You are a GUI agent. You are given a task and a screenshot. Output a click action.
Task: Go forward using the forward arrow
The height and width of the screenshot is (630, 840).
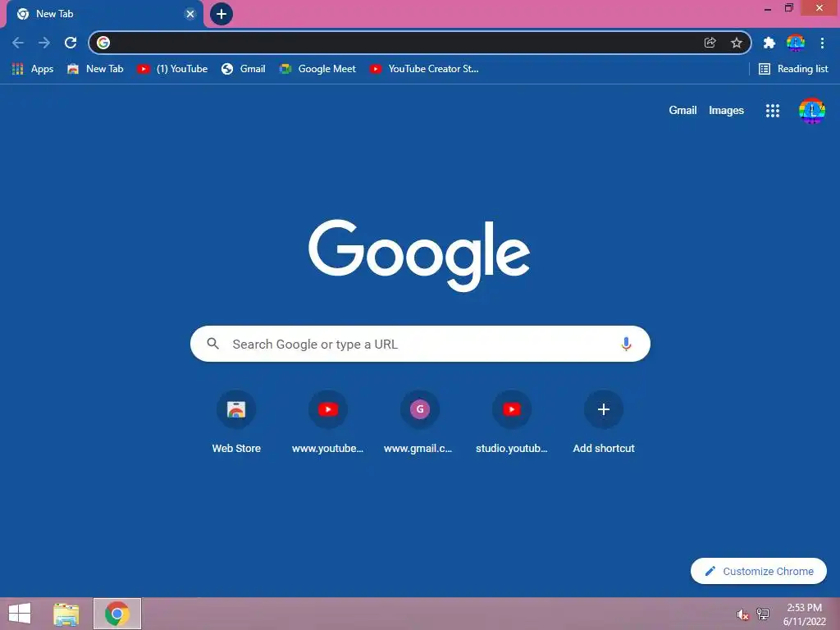coord(44,43)
